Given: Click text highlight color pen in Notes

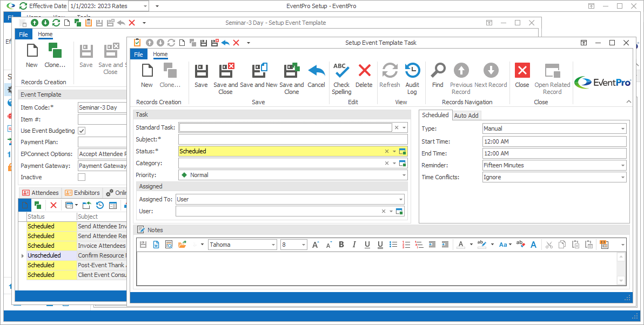Looking at the screenshot, I should click(x=482, y=245).
